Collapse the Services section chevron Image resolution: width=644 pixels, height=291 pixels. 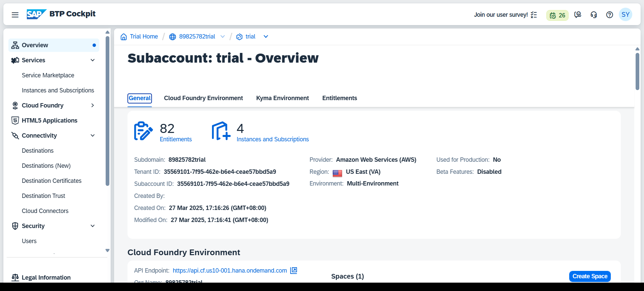coord(93,60)
